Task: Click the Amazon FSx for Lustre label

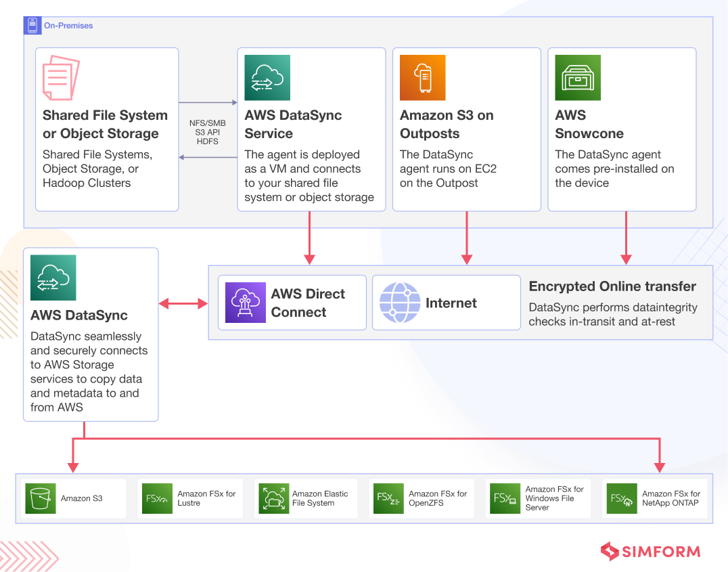Action: click(206, 499)
